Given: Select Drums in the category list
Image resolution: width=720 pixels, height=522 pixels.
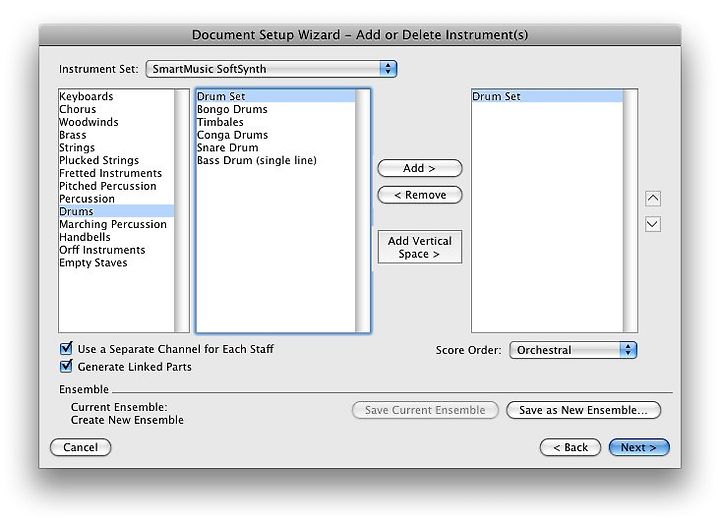Looking at the screenshot, I should [117, 211].
